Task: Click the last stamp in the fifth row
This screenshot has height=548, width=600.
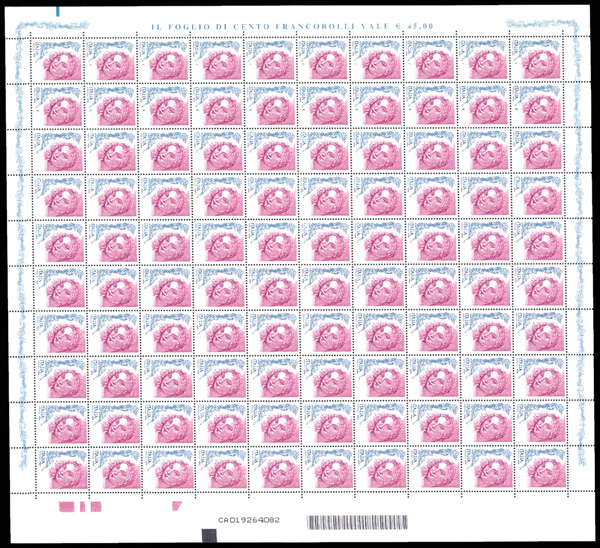Action: [539, 243]
